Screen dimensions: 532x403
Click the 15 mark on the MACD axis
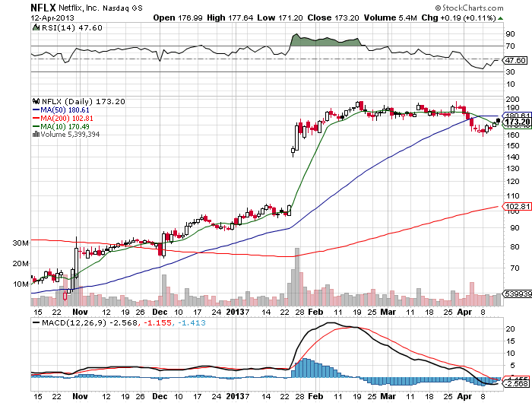coord(510,341)
